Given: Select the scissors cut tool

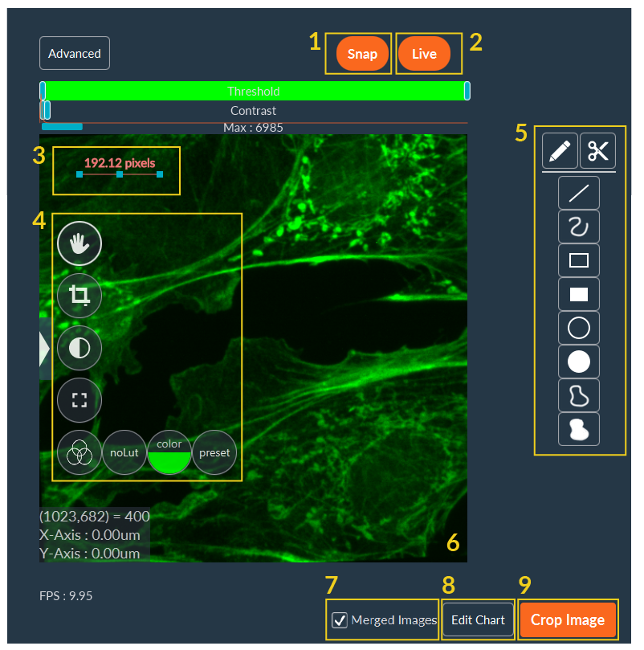Looking at the screenshot, I should (597, 150).
